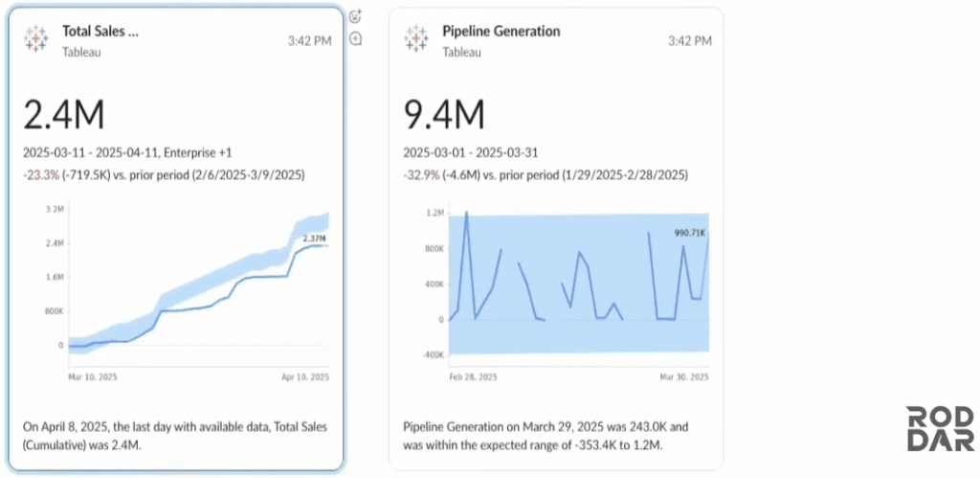Click the 3:42 PM timestamp on Pipeline Generation
Viewport: 980px width, 478px height.
point(691,41)
